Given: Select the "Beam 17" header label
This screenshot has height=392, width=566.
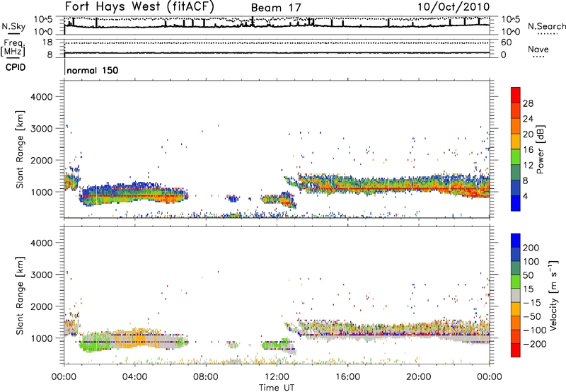Looking at the screenshot, I should coord(276,8).
